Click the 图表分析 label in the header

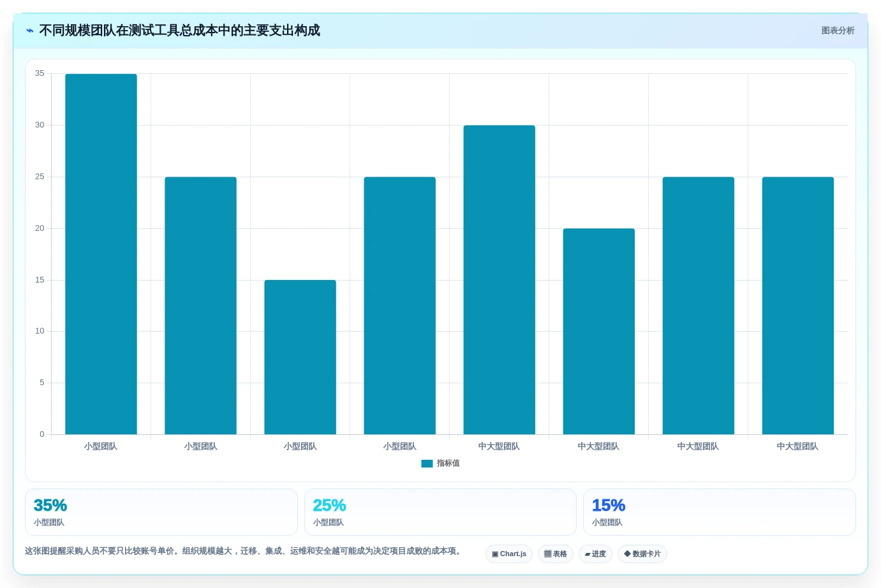[838, 31]
